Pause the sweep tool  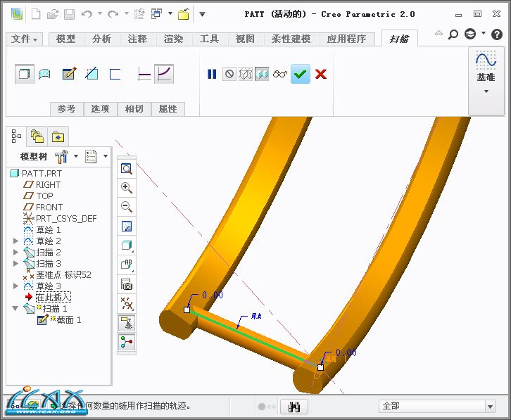point(212,74)
